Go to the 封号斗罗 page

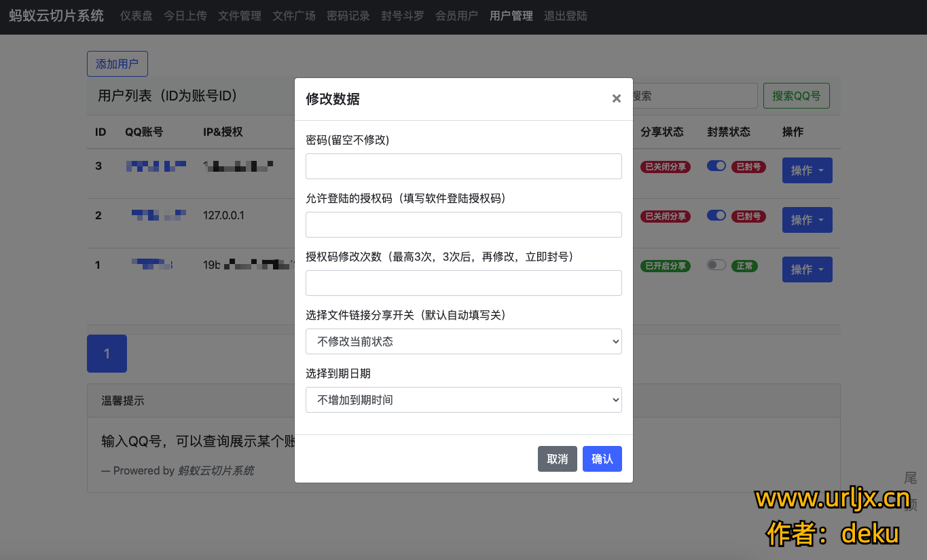403,16
